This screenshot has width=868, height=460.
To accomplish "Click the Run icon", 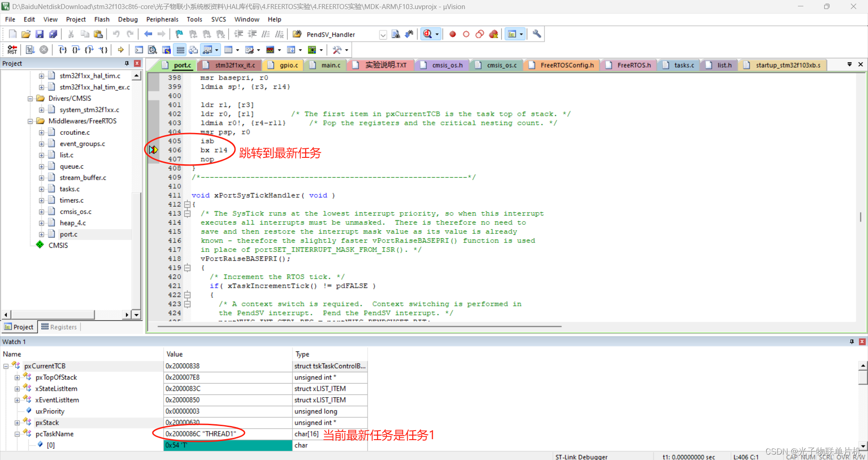I will coord(30,50).
